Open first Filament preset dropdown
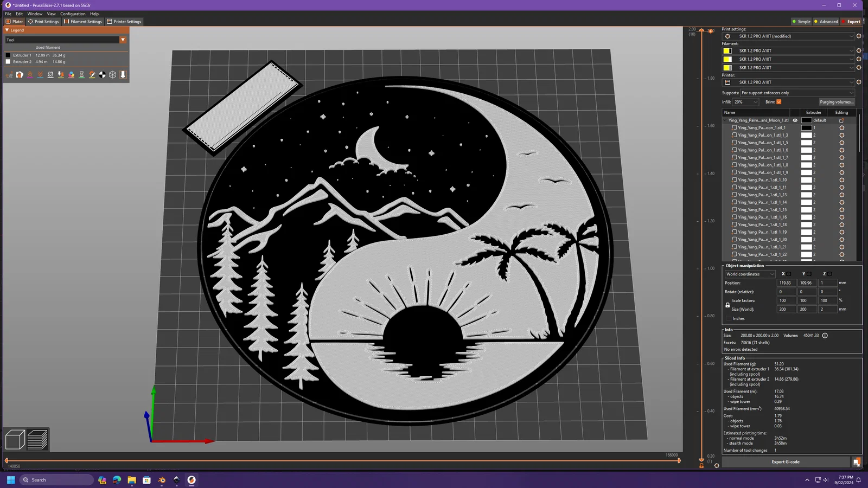 (789, 51)
